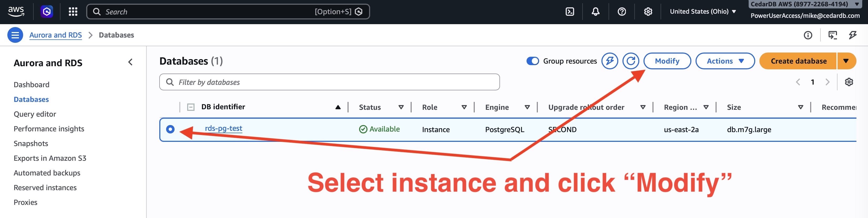
Task: Expand the Create database split arrow
Action: pos(846,61)
